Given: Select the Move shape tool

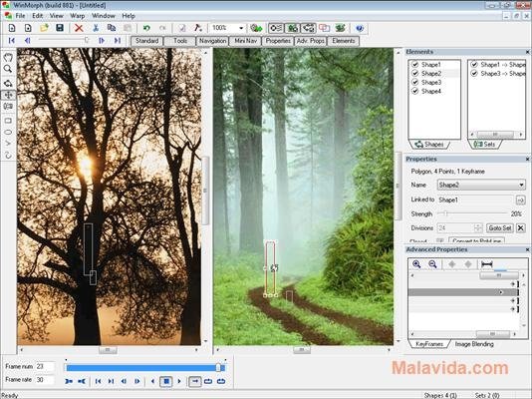Looking at the screenshot, I should pyautogui.click(x=8, y=95).
